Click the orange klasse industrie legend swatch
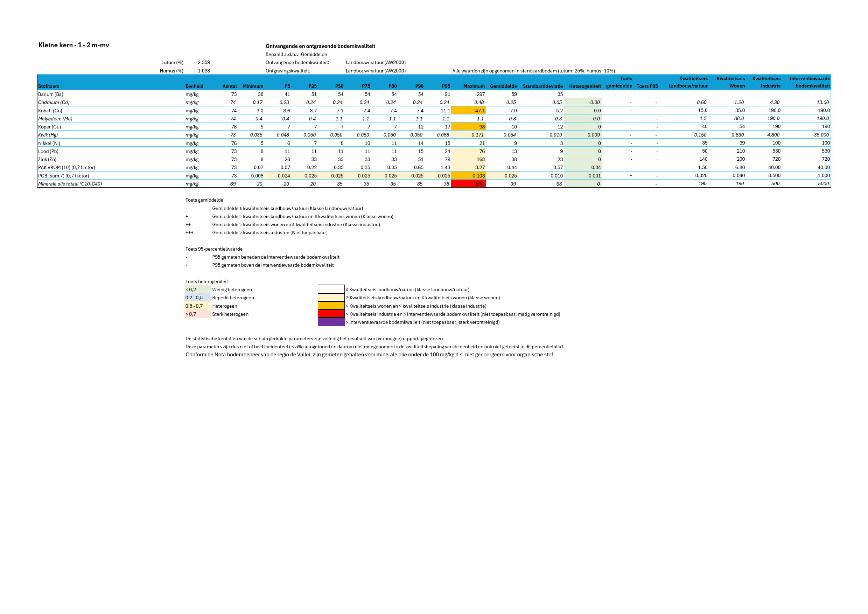The height and width of the screenshot is (614, 868). [x=331, y=306]
